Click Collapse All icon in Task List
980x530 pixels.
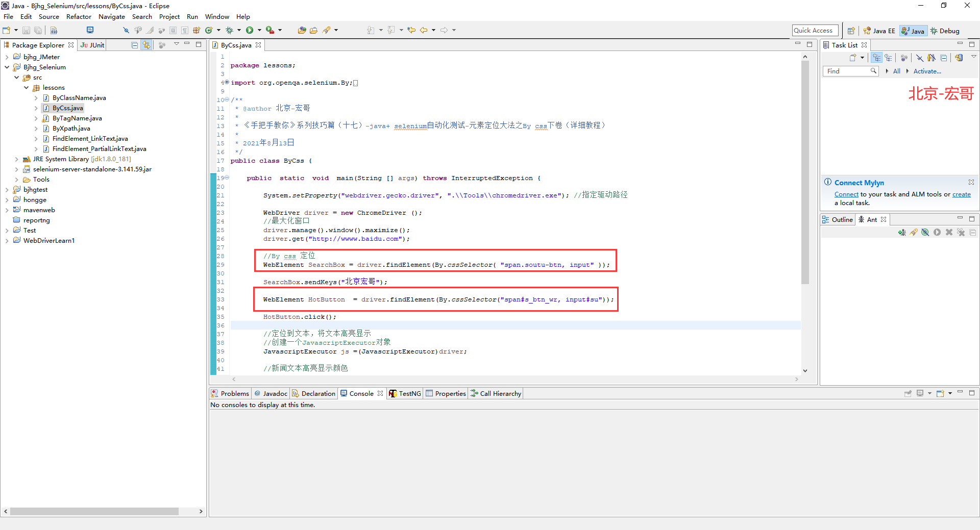944,58
